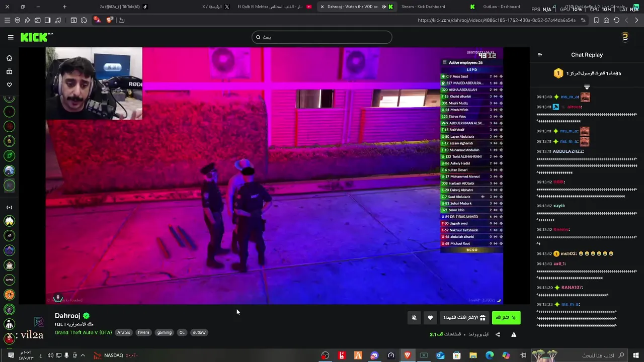Open site settings icon in address bar
Image resolution: width=644 pixels, height=362 pixels.
(583, 20)
